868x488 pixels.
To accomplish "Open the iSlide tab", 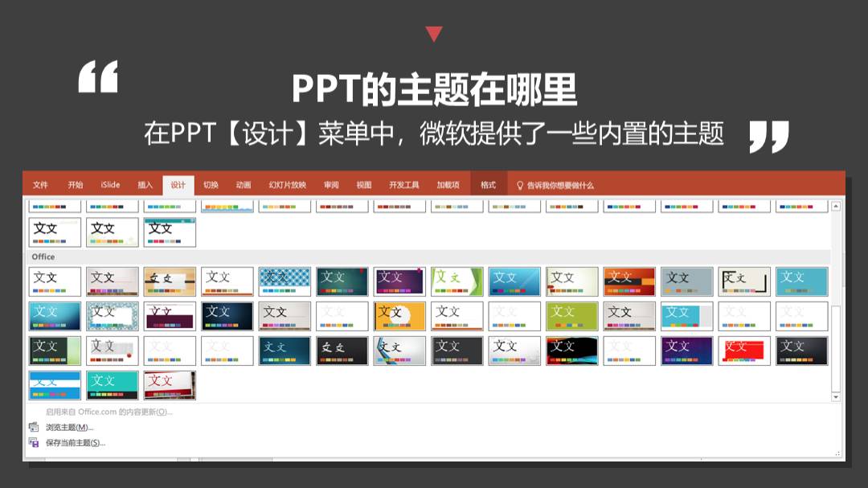I will point(110,185).
